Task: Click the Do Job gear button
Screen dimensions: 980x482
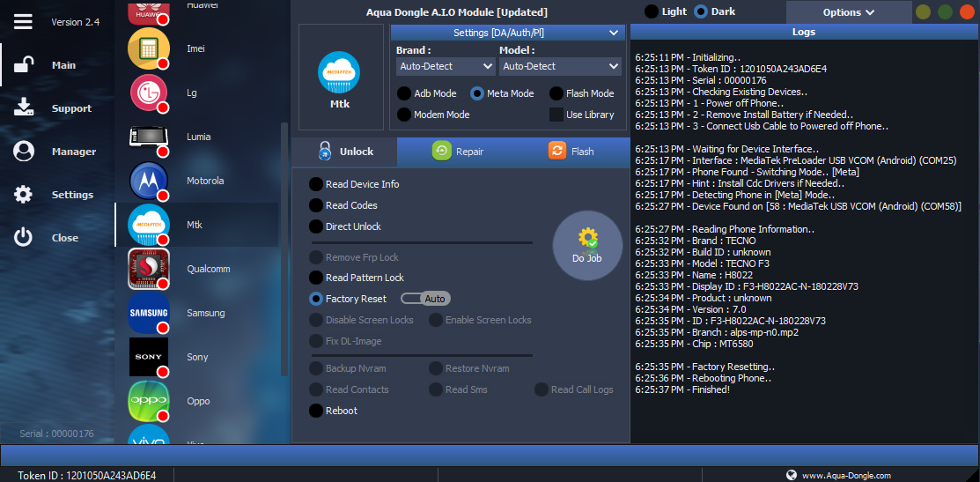Action: [587, 245]
